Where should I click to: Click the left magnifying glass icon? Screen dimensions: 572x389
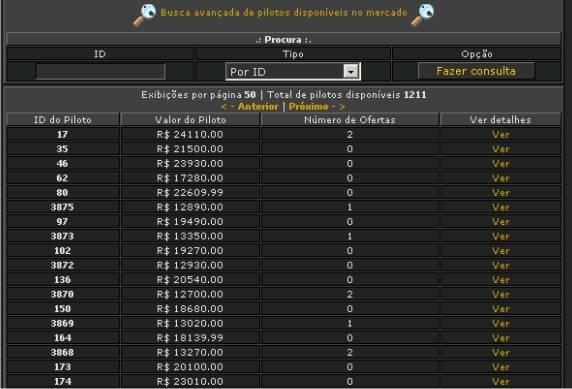coord(144,15)
